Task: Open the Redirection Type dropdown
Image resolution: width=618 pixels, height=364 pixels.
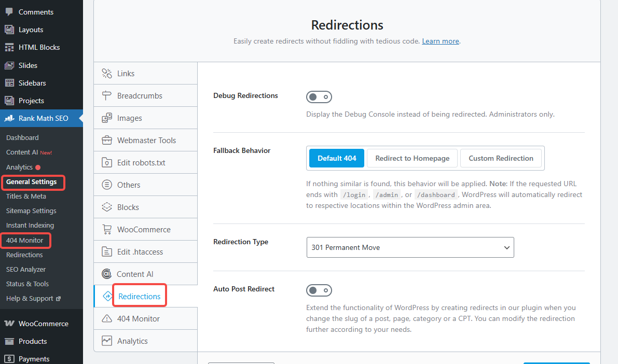Action: point(410,247)
